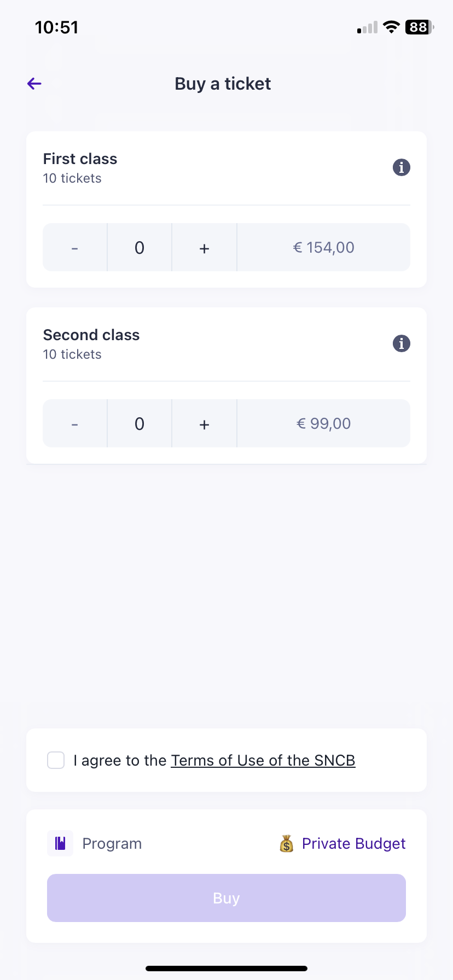Tap the First class € 154,00 price

[324, 248]
